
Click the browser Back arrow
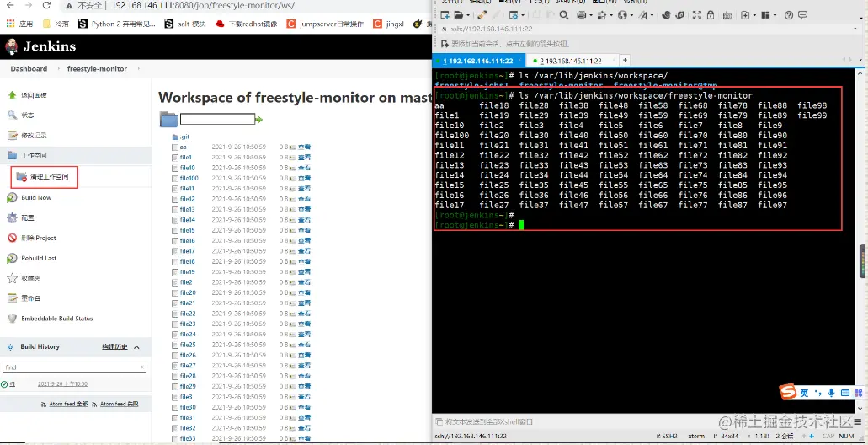tap(10, 6)
